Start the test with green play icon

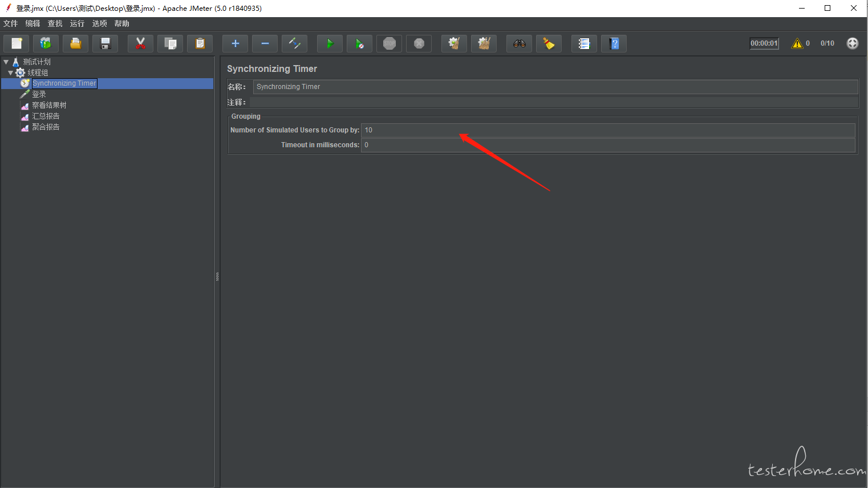[330, 43]
